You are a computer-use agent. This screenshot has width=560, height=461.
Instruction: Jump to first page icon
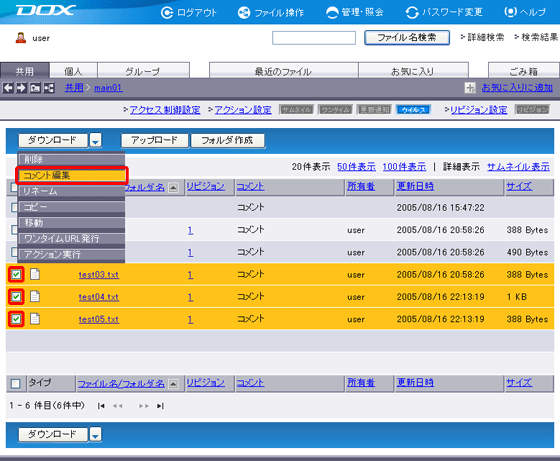[x=101, y=406]
